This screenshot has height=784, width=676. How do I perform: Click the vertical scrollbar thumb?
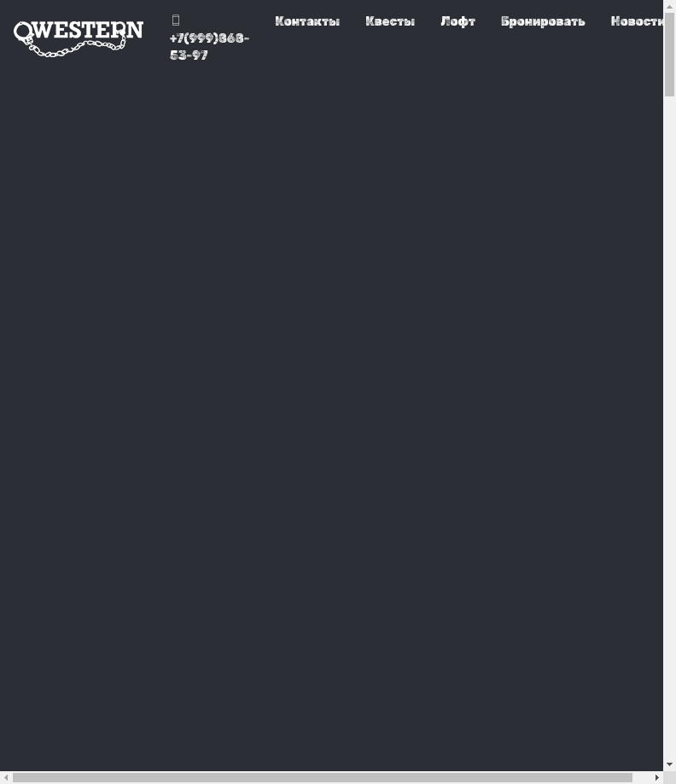[669, 55]
